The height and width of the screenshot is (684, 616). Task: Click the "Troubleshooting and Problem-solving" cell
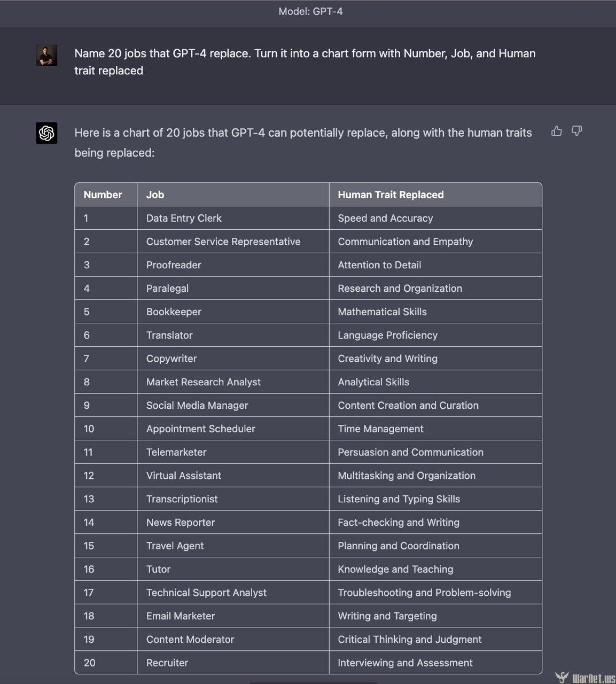[x=424, y=593]
